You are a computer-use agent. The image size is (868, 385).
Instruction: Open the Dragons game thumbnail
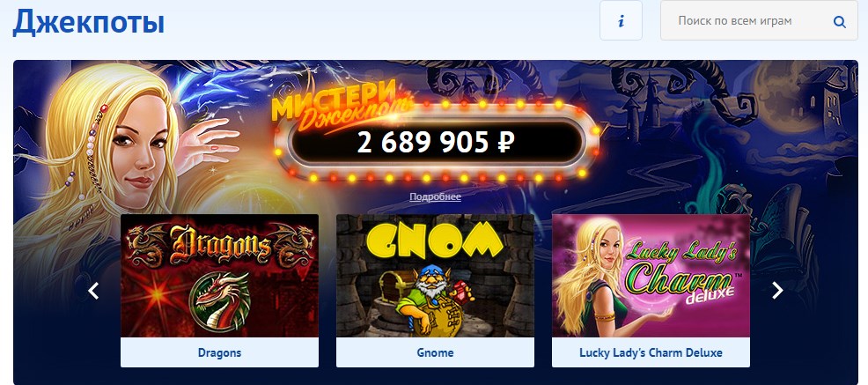pyautogui.click(x=220, y=276)
